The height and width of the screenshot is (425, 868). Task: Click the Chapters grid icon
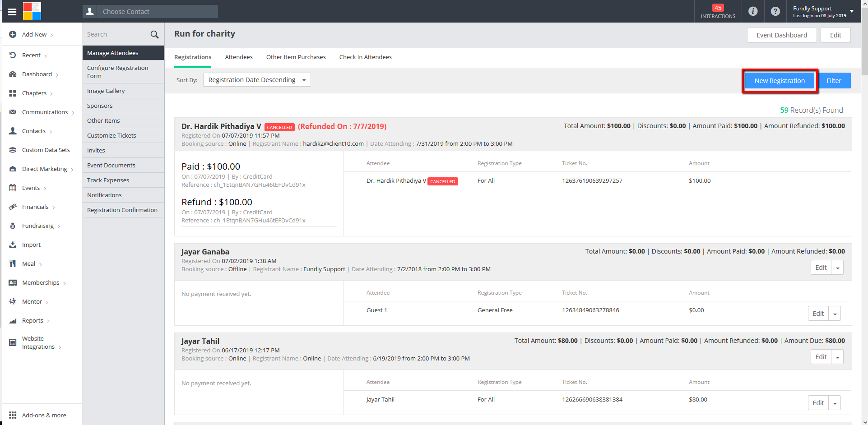13,93
